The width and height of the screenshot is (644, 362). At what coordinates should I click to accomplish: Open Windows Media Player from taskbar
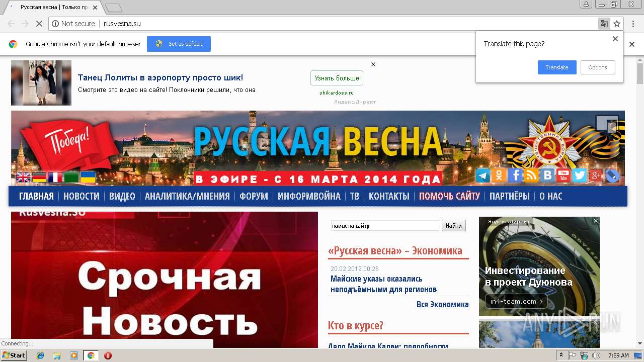tap(74, 355)
